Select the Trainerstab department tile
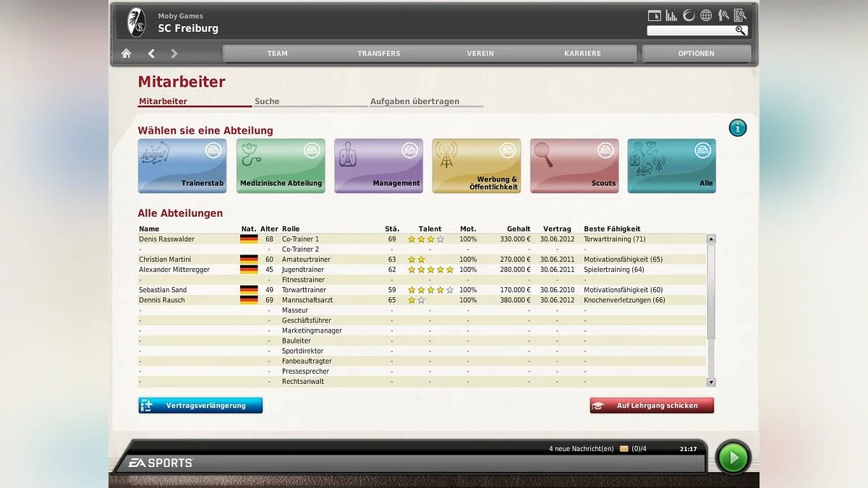 pos(182,166)
